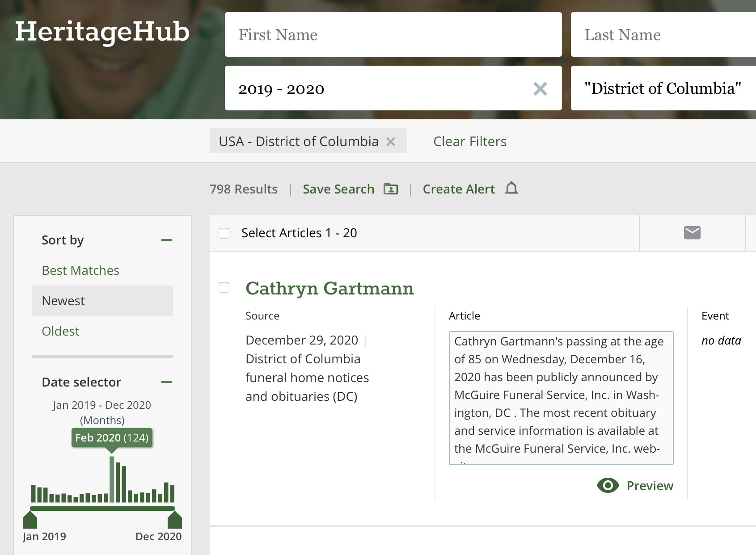This screenshot has height=555, width=756.
Task: Check the Select Articles 1 - 20 checkbox
Action: click(224, 233)
